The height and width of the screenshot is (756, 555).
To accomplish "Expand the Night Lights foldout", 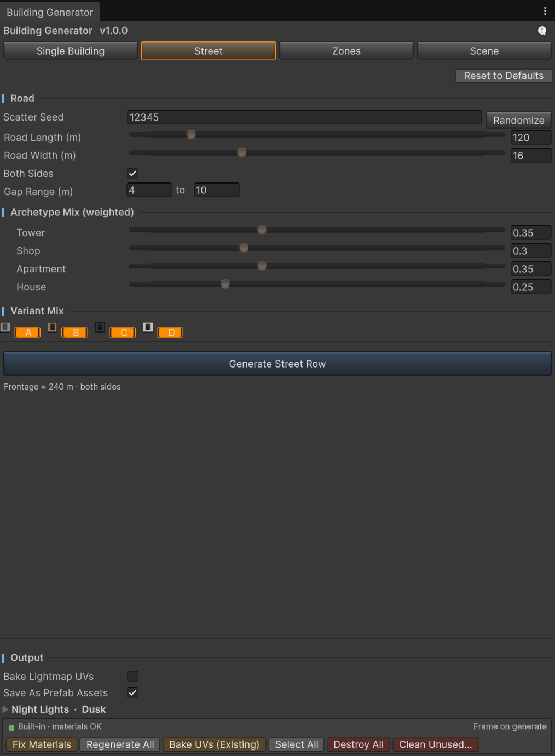I will point(5,709).
